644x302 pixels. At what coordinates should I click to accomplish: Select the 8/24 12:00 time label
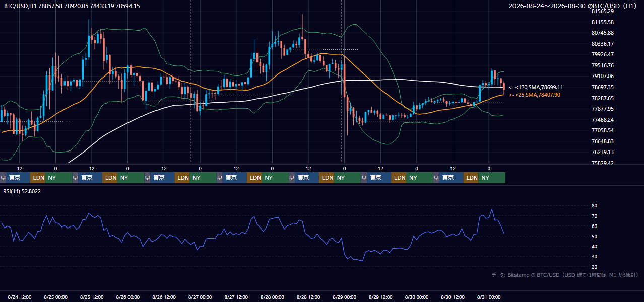click(x=20, y=297)
